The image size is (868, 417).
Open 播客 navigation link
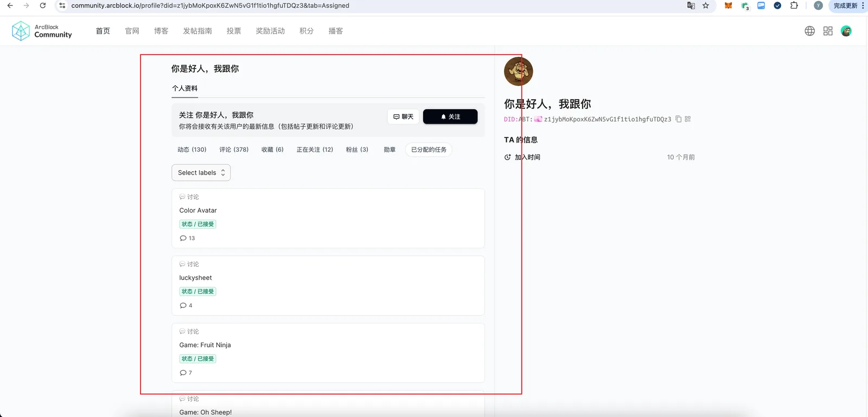pos(336,31)
